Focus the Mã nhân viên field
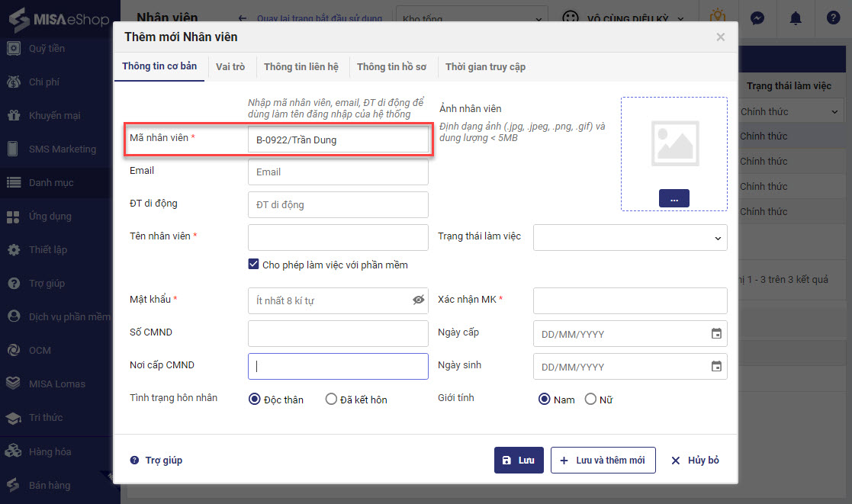The image size is (852, 504). tap(338, 140)
